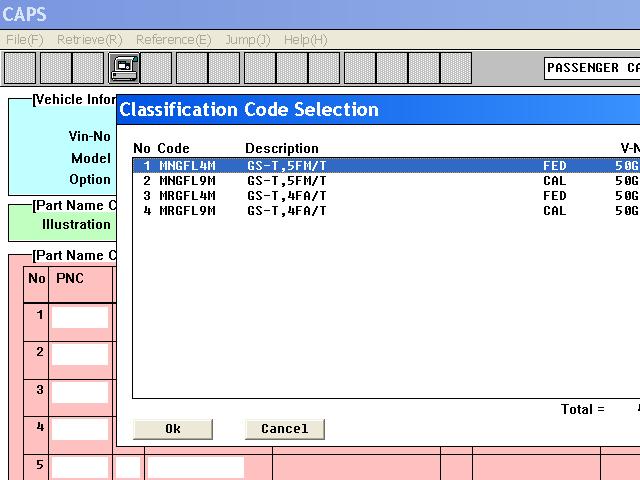Viewport: 640px width, 480px height.
Task: Select row 1 code MNGFL4M
Action: click(x=187, y=166)
